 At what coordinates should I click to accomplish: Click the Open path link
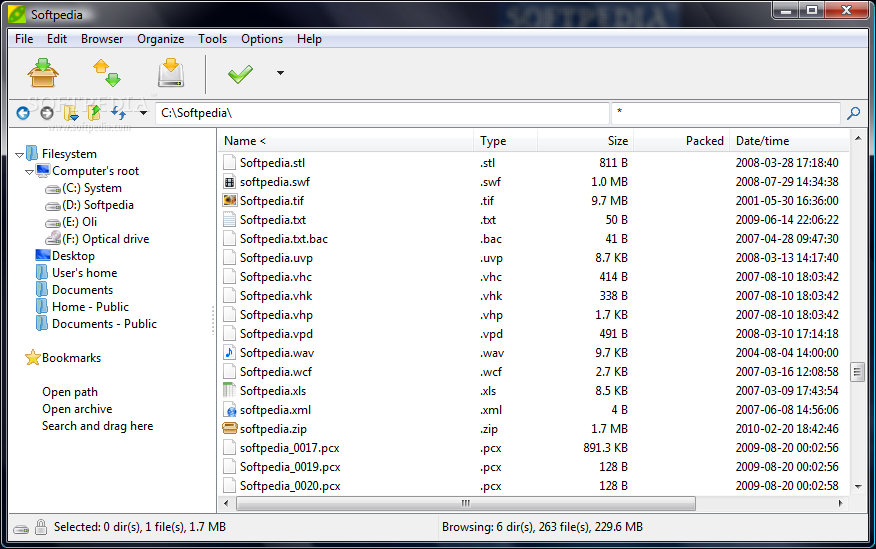70,392
